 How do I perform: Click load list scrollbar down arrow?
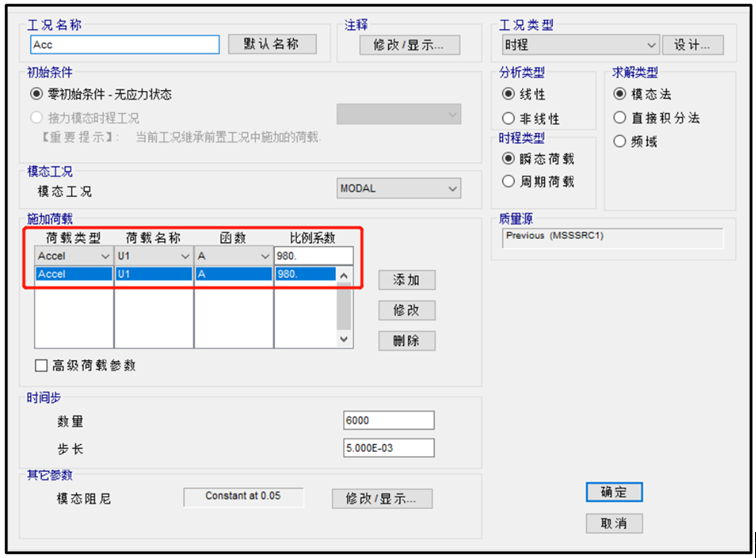[344, 339]
